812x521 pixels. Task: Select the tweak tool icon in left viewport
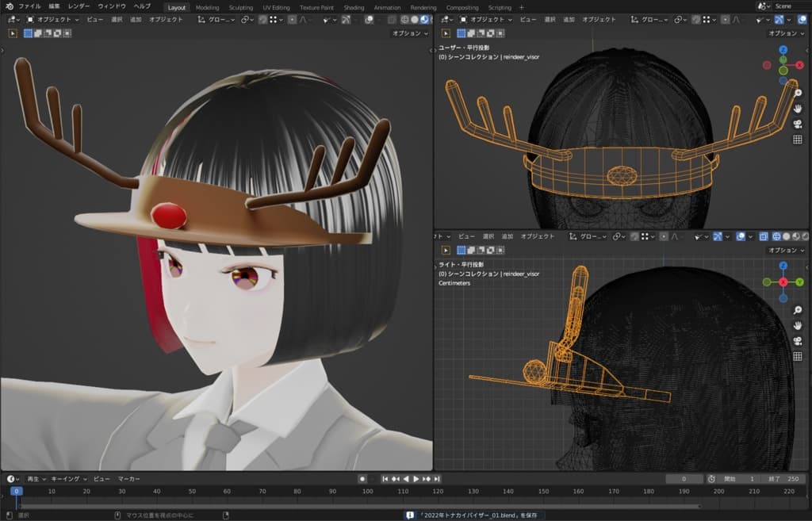click(13, 33)
